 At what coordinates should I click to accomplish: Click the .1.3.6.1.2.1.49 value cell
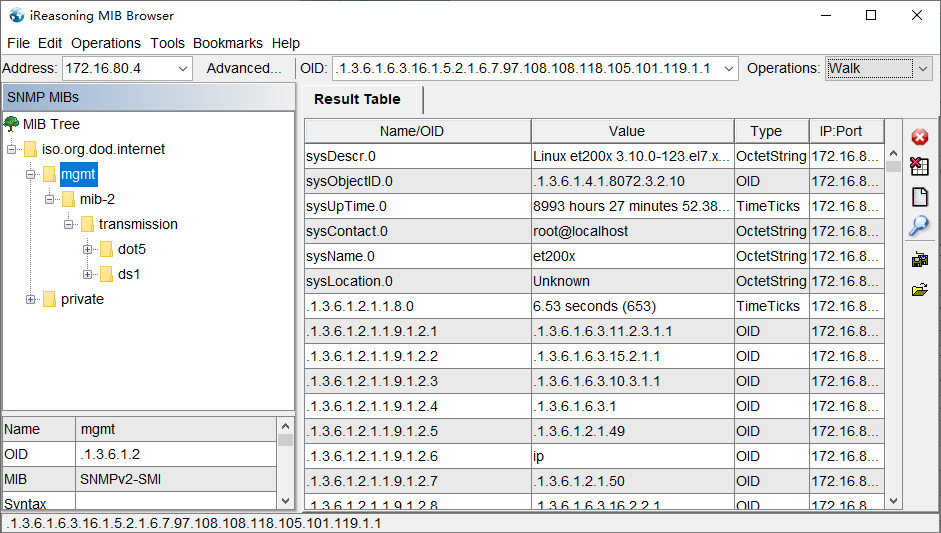click(633, 431)
